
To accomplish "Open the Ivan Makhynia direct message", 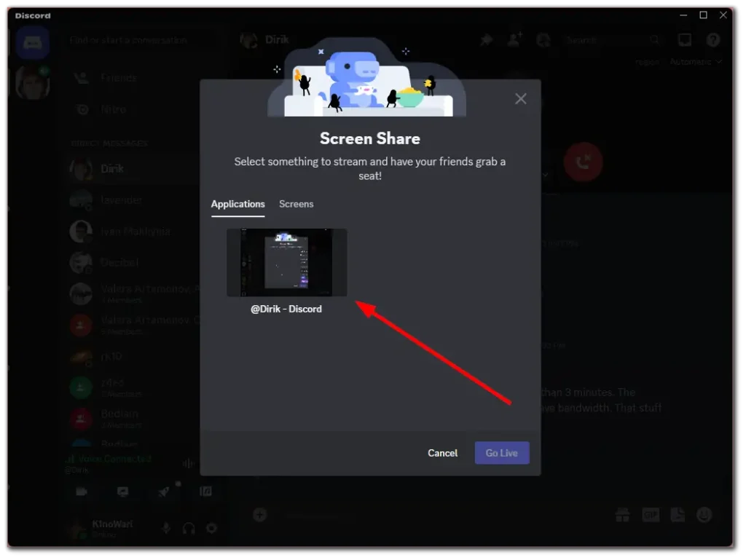I will pyautogui.click(x=135, y=231).
